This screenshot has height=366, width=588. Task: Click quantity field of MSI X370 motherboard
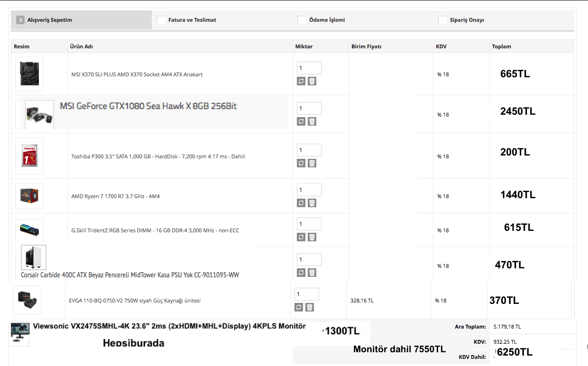tap(309, 68)
